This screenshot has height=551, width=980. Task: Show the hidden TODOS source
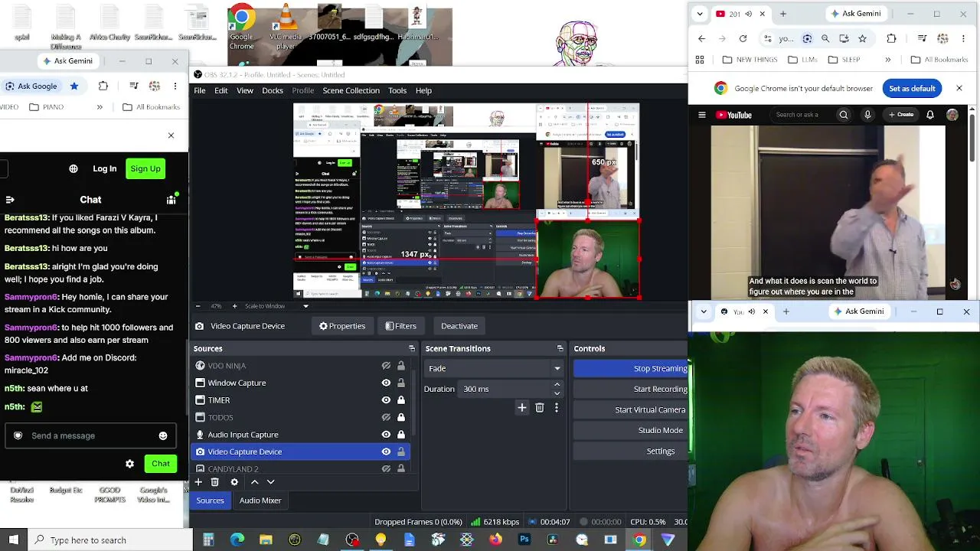click(386, 417)
